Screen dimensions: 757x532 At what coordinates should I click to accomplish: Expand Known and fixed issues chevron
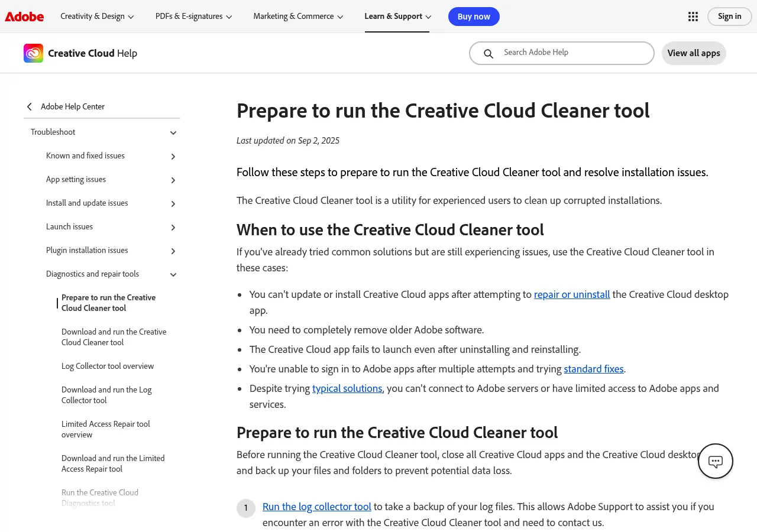(173, 156)
